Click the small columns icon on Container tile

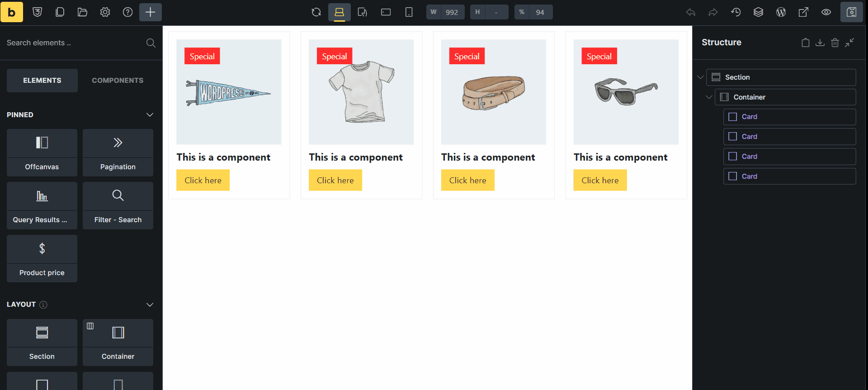click(90, 326)
